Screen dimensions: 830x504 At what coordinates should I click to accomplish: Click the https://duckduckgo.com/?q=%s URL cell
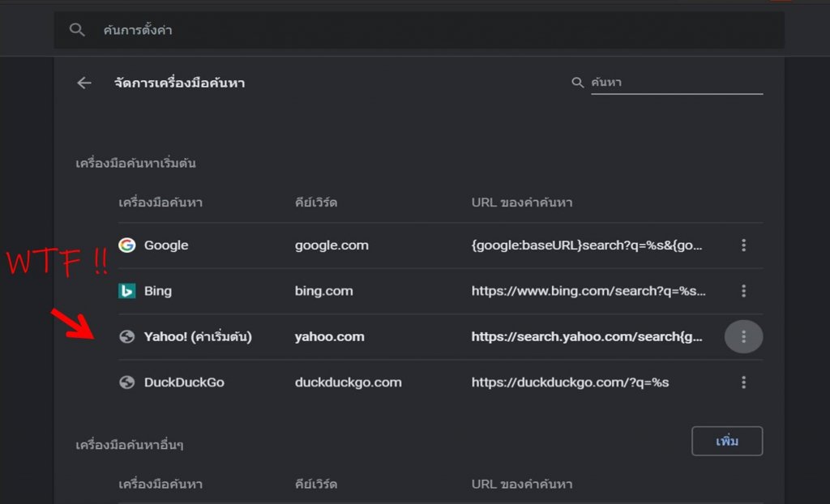(570, 382)
